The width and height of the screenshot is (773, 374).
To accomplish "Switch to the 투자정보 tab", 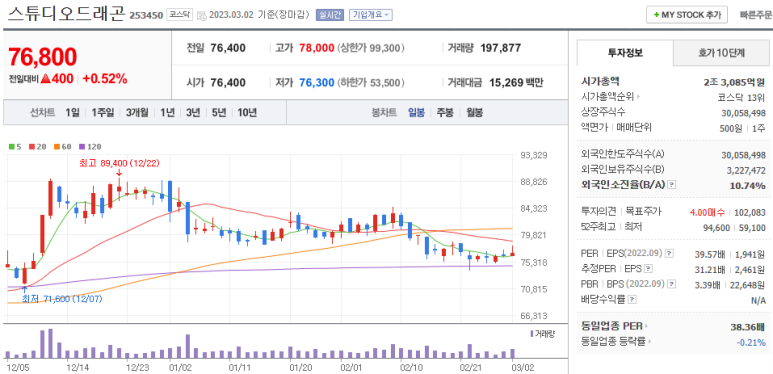I will pos(625,53).
